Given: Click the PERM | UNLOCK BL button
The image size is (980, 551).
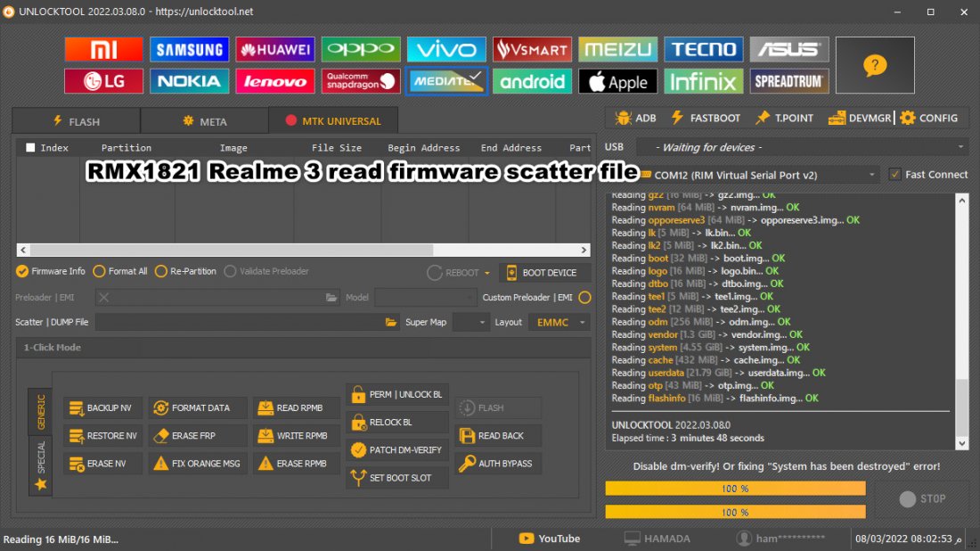Looking at the screenshot, I should tap(396, 395).
